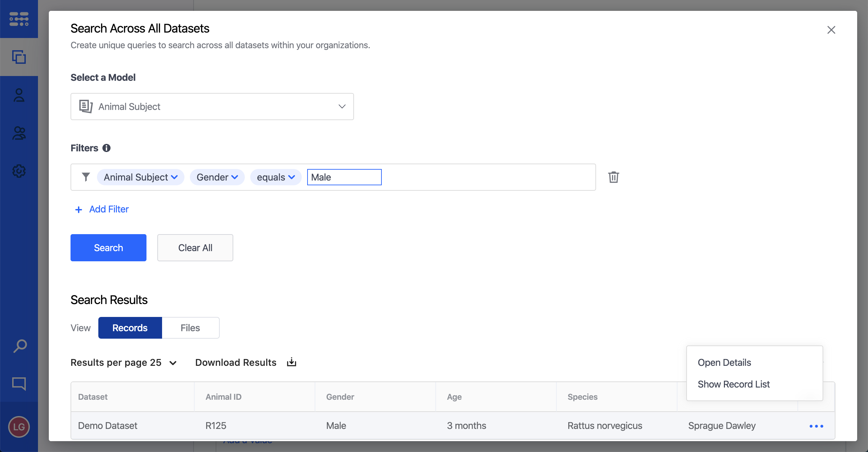
Task: Delete the filter with trash icon
Action: pos(613,177)
